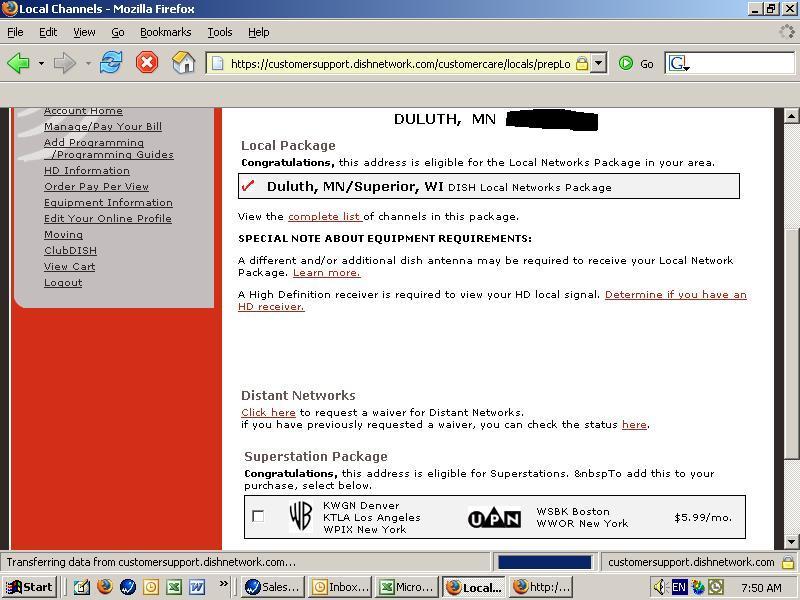Open the Order Pay Per View link

tap(96, 186)
